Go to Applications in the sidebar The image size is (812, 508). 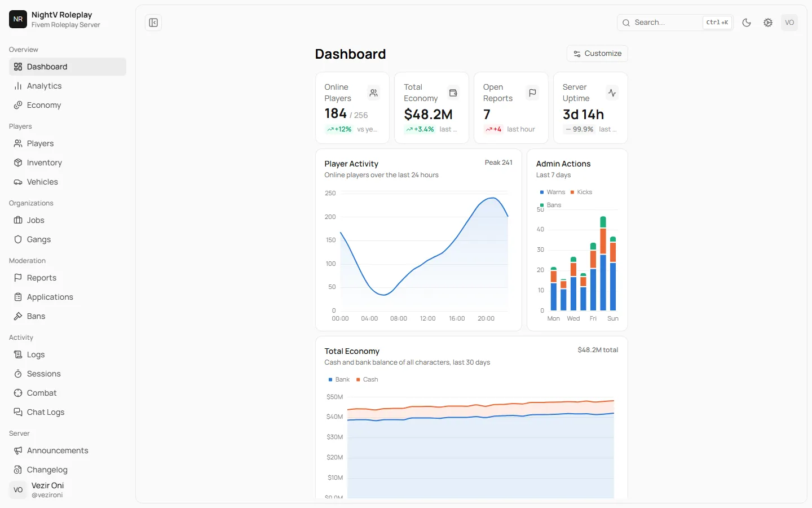(x=68, y=297)
